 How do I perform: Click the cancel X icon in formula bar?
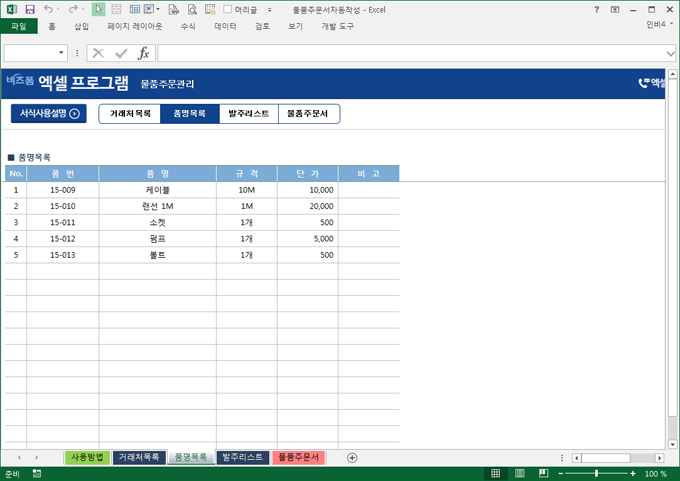pyautogui.click(x=98, y=53)
